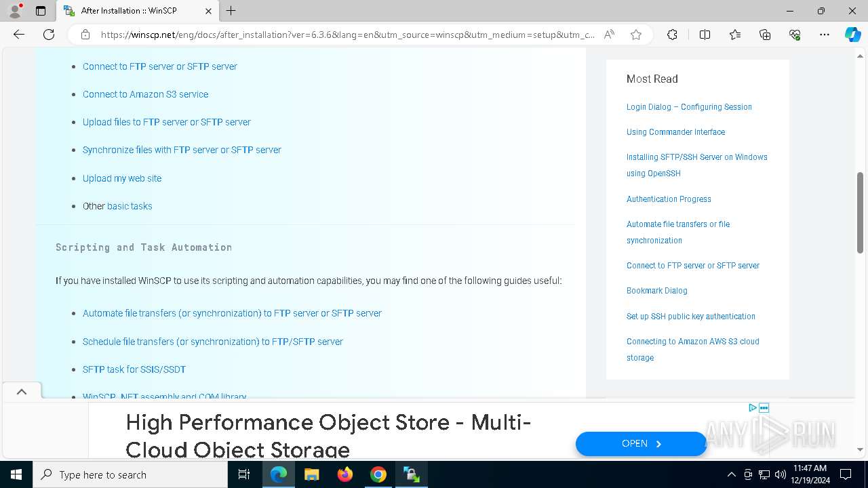Open the network tray icon
The width and height of the screenshot is (868, 488).
click(x=764, y=474)
